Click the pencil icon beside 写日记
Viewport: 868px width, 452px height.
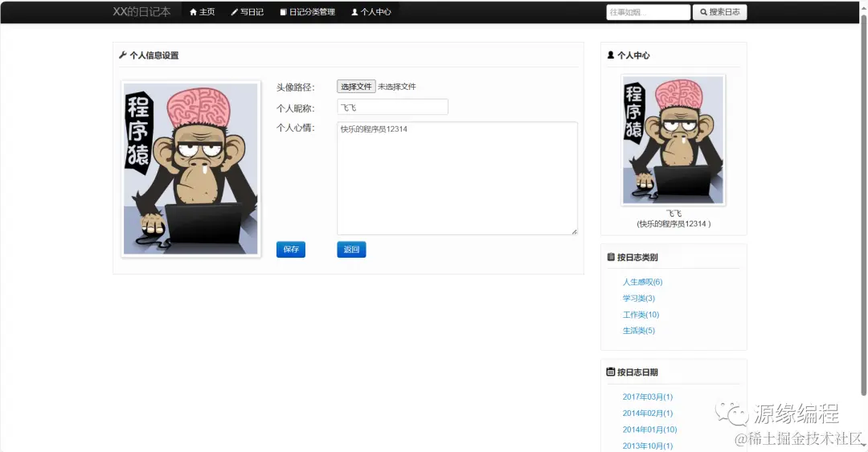[x=234, y=11]
